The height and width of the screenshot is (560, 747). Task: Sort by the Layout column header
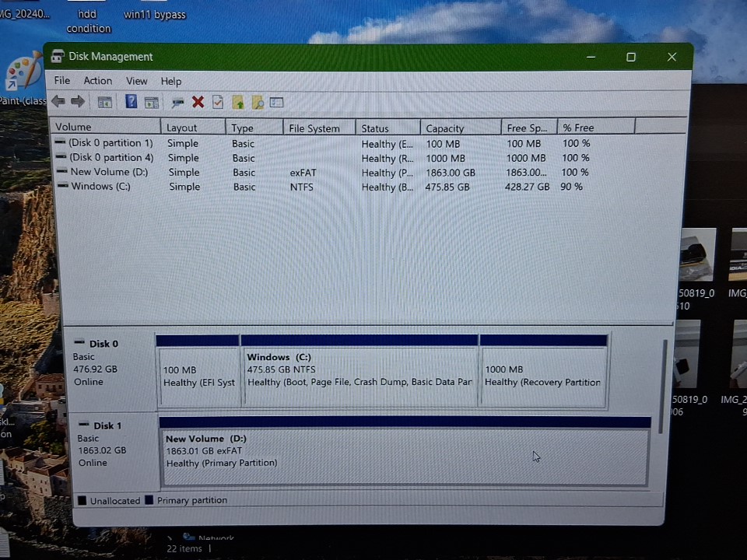pos(193,127)
